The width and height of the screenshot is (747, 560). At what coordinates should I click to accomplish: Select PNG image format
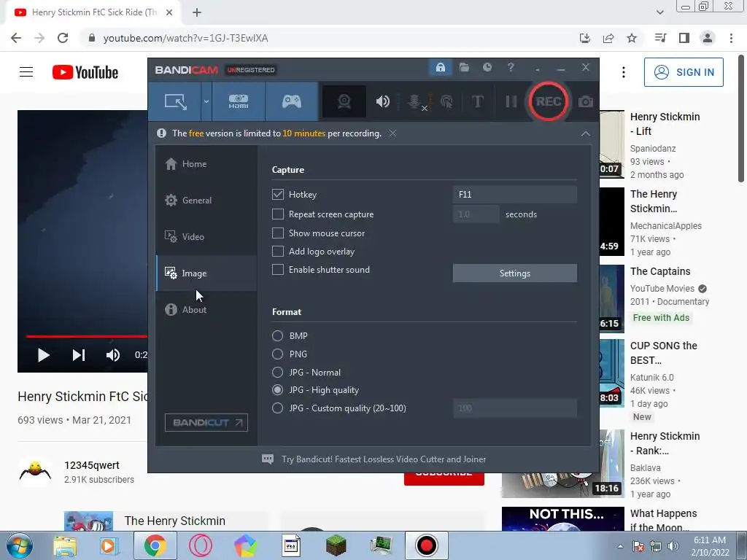point(277,354)
